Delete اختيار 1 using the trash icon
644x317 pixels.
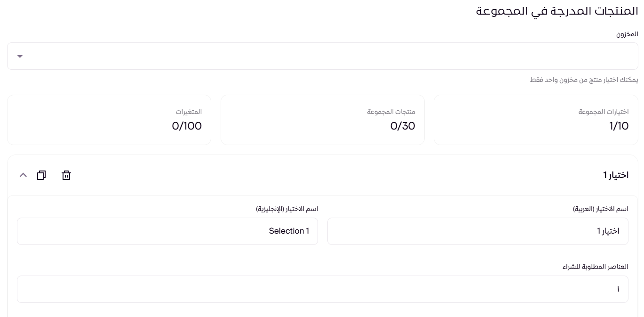(66, 175)
